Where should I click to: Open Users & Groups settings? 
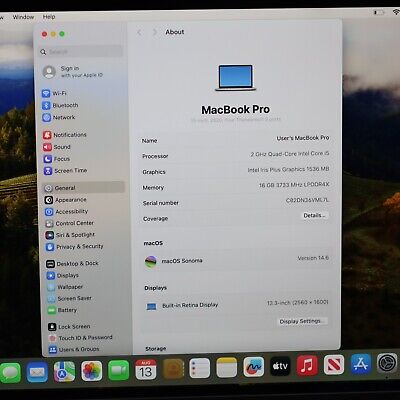74,349
